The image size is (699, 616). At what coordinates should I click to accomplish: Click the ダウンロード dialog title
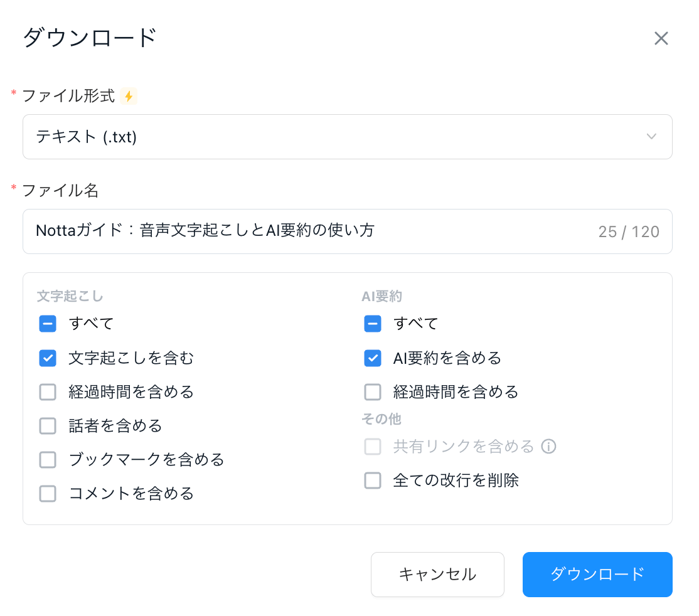coord(90,38)
